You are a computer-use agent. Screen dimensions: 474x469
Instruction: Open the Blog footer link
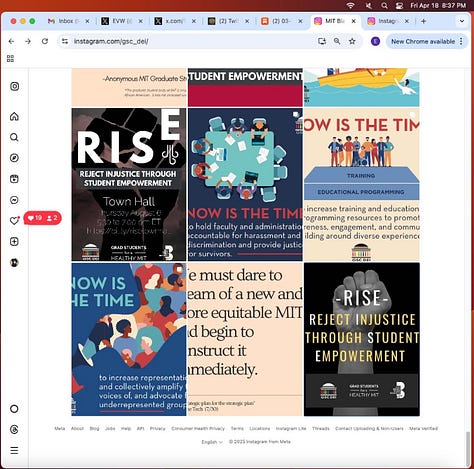click(94, 429)
